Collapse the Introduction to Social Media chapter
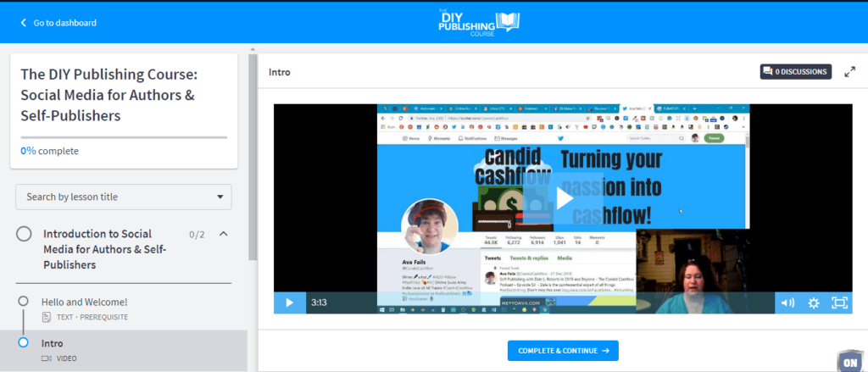This screenshot has height=372, width=868. coord(224,234)
